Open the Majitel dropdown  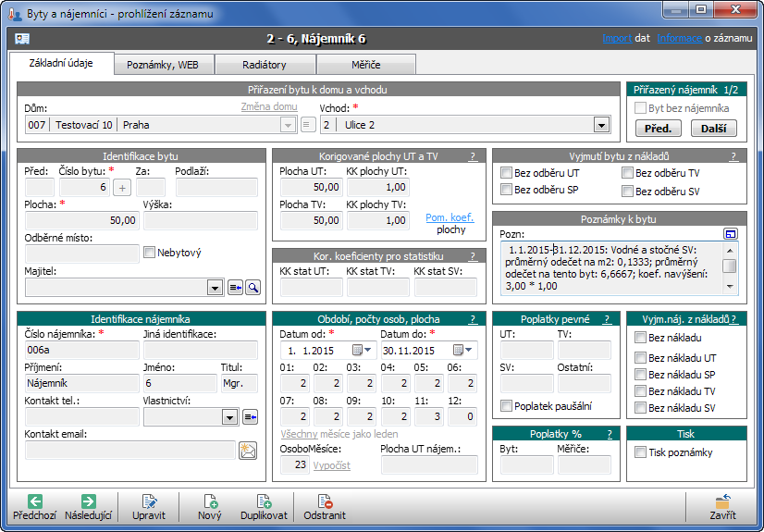pos(215,288)
